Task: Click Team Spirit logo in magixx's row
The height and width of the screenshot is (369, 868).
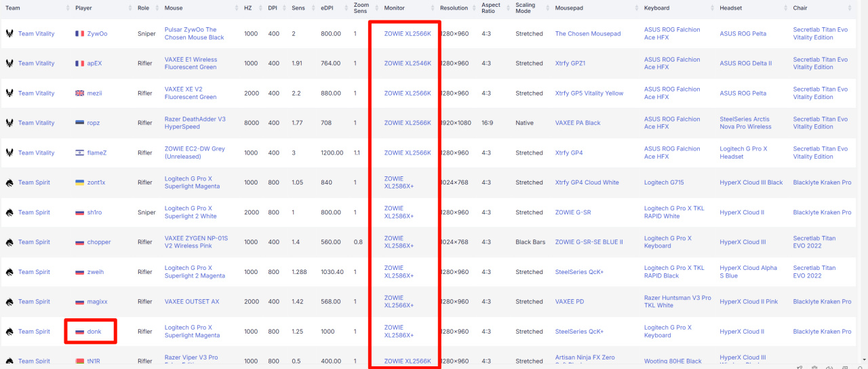Action: pos(9,302)
